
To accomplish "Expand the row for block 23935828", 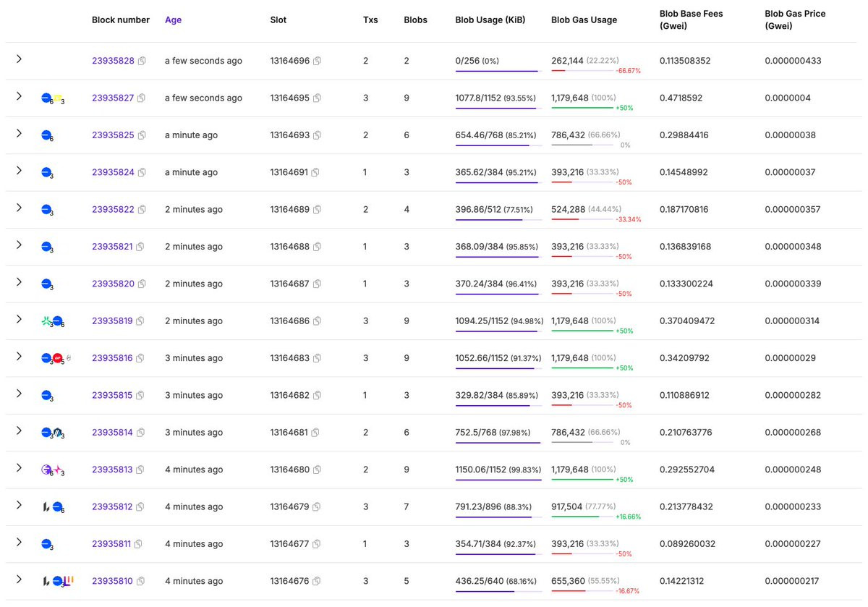I will [x=20, y=59].
